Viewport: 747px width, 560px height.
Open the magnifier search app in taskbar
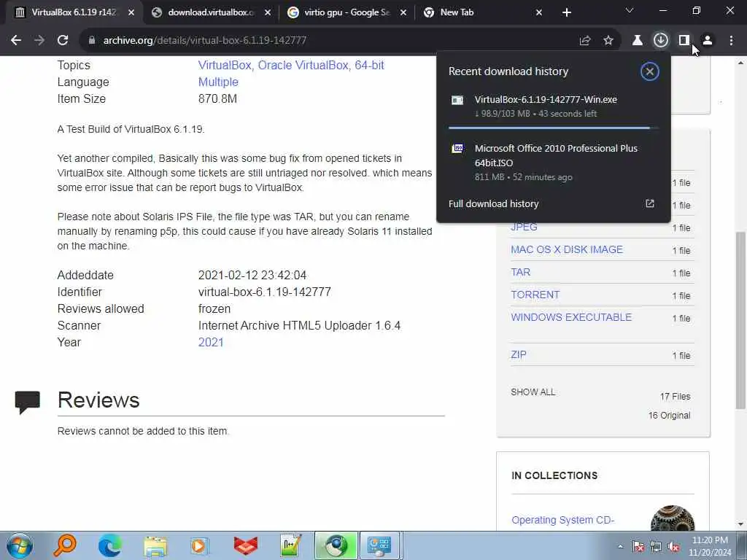(65, 545)
